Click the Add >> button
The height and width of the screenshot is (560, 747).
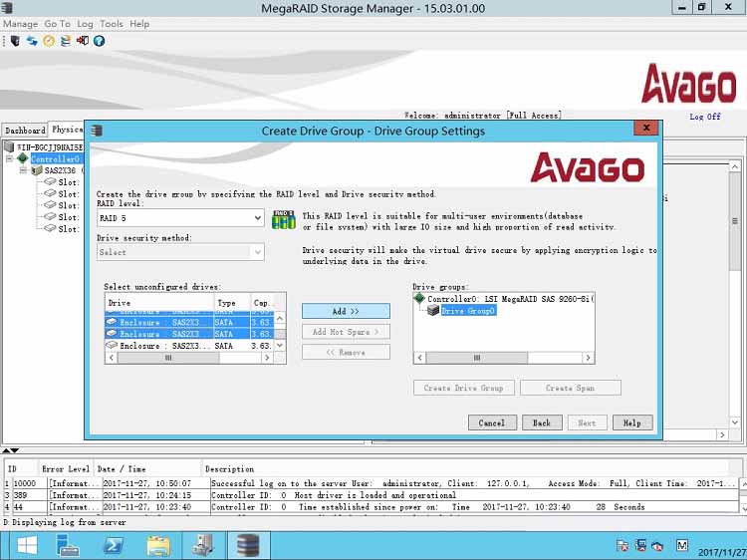pyautogui.click(x=346, y=311)
